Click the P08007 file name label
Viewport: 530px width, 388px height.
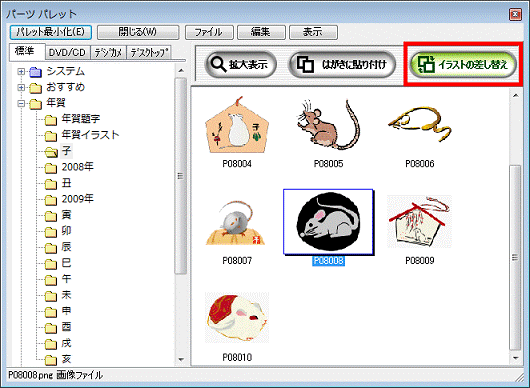coord(237,261)
